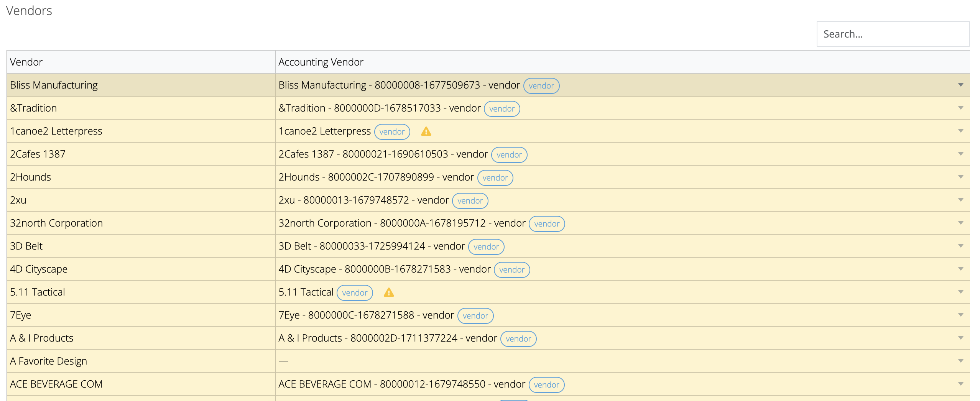Expand accounting vendor dropdown for 2Hounds
Screen dimensions: 980x401
pyautogui.click(x=960, y=177)
